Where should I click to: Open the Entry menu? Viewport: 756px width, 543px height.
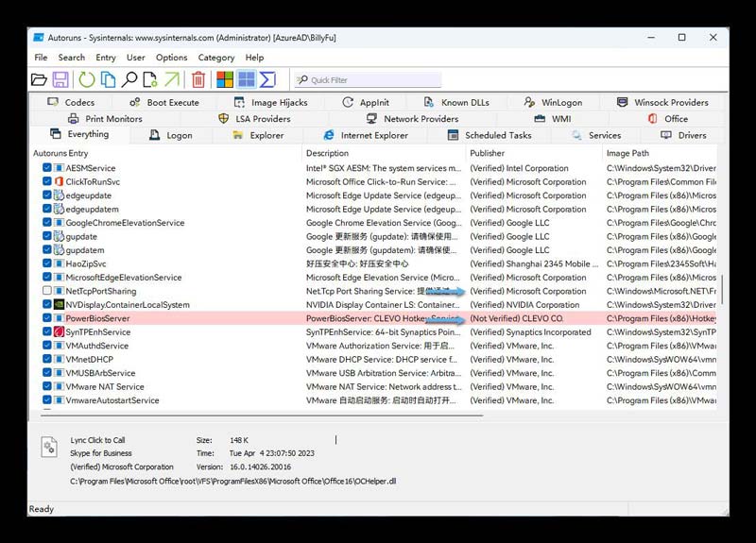click(106, 58)
